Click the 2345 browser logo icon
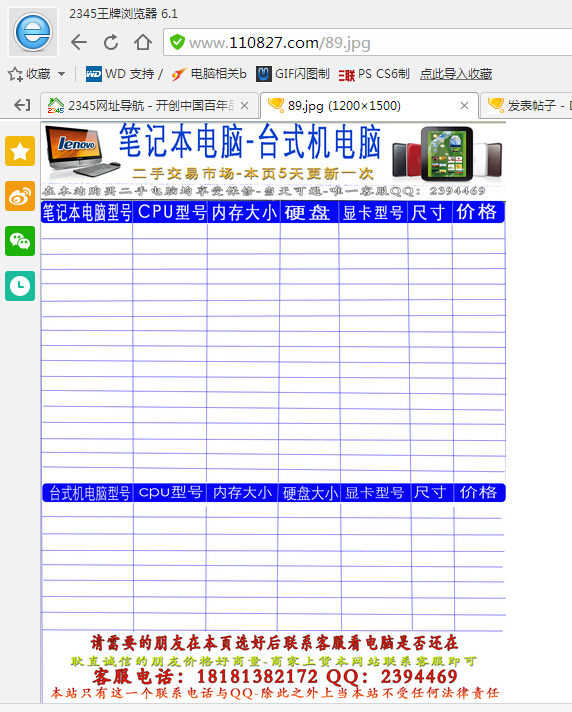 click(x=33, y=32)
